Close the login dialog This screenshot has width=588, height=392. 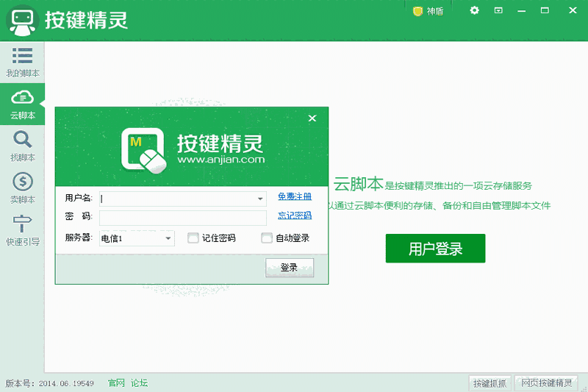(x=312, y=118)
